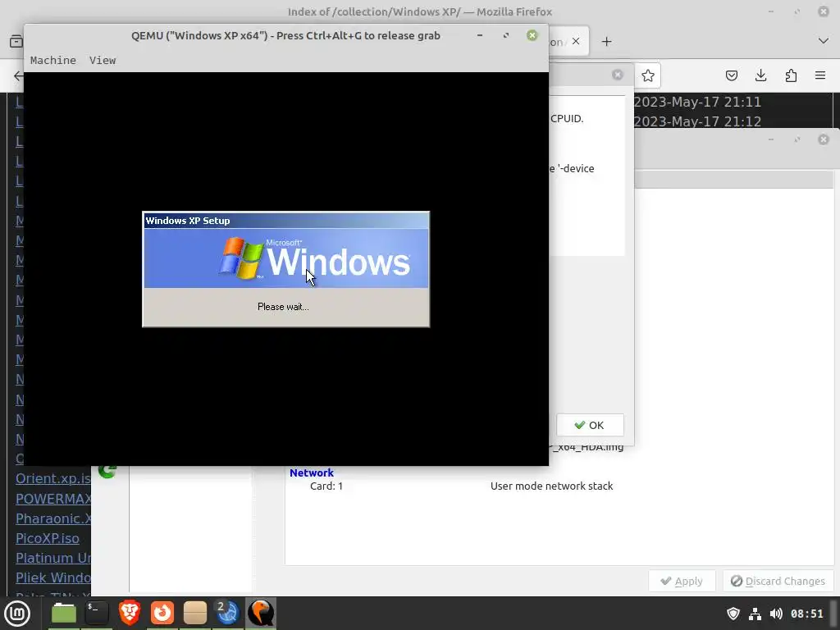
Task: Expand the Firefox list all tabs chevron
Action: click(x=824, y=41)
